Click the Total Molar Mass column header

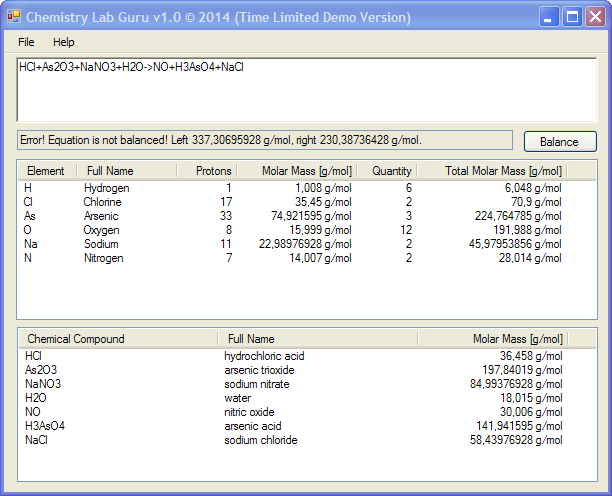click(x=492, y=171)
